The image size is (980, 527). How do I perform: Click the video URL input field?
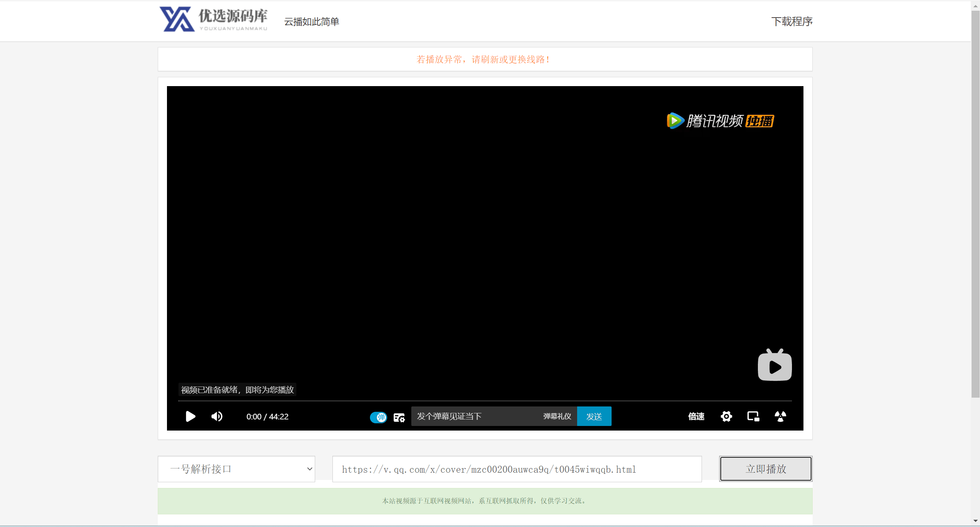[517, 469]
